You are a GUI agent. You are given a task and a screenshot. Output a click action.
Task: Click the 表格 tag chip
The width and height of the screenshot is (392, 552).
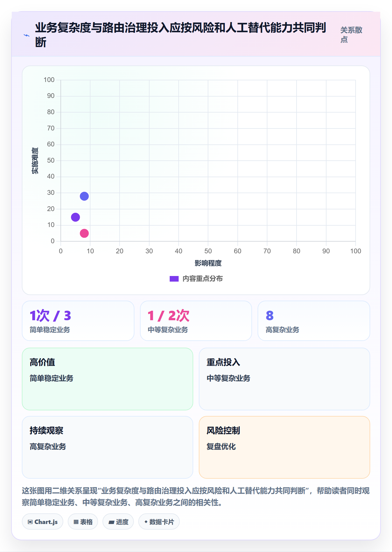click(x=83, y=521)
